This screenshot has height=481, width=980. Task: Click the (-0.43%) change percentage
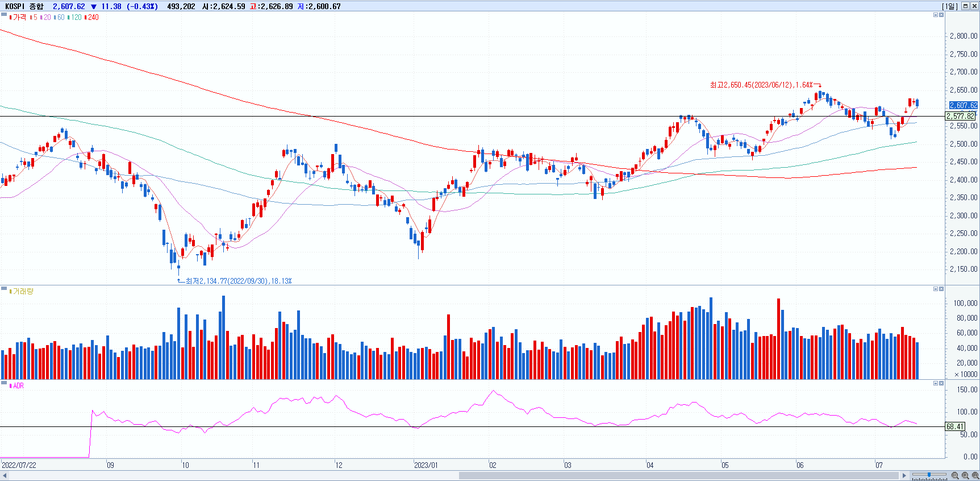pyautogui.click(x=142, y=6)
